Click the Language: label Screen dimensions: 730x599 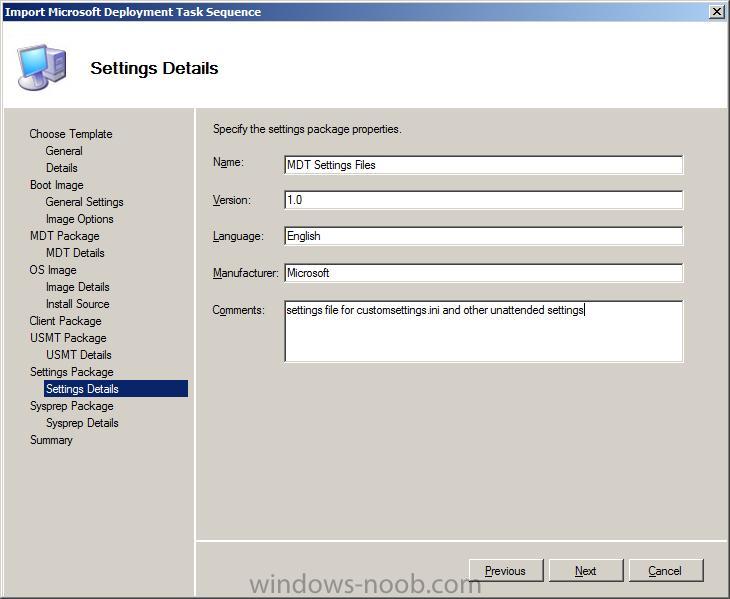tap(238, 236)
